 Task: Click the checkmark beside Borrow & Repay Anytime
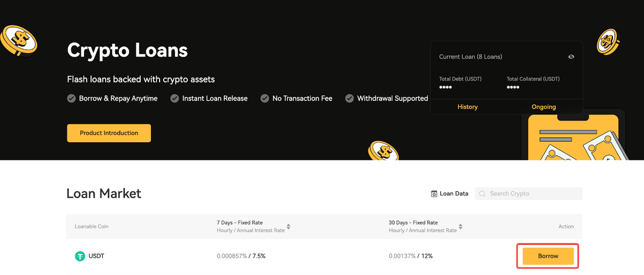pyautogui.click(x=71, y=99)
